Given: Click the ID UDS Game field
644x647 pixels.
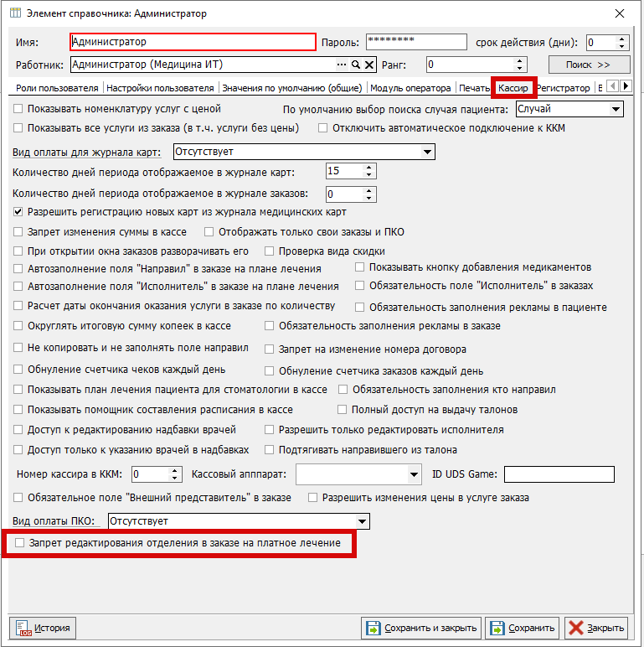Looking at the screenshot, I should coord(559,474).
